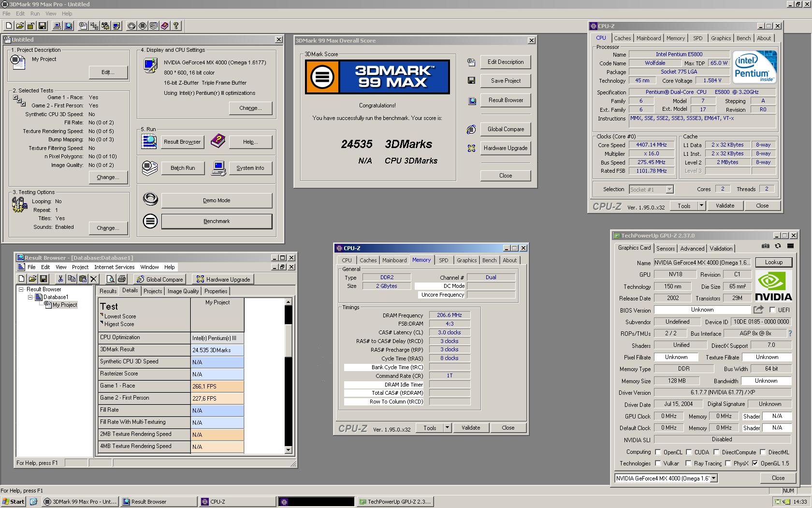Open the Socket #1 selection dropdown in CPU-Z
Image resolution: width=812 pixels, height=508 pixels.
click(669, 189)
